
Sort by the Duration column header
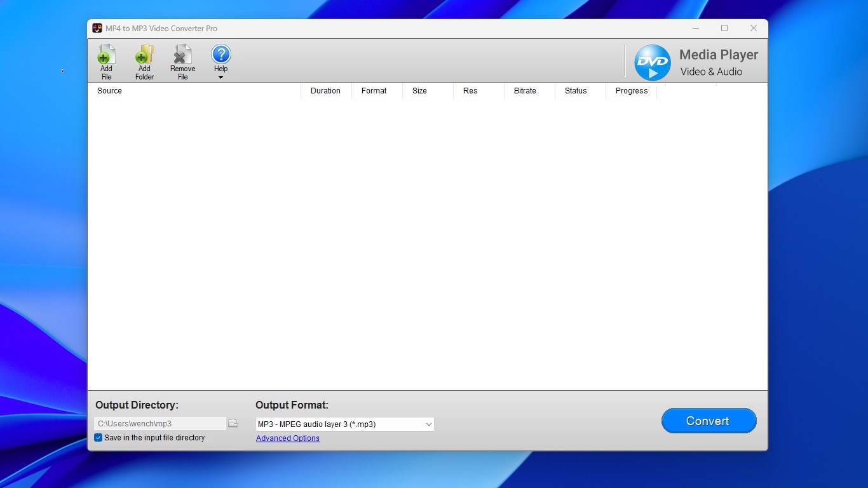(x=326, y=91)
